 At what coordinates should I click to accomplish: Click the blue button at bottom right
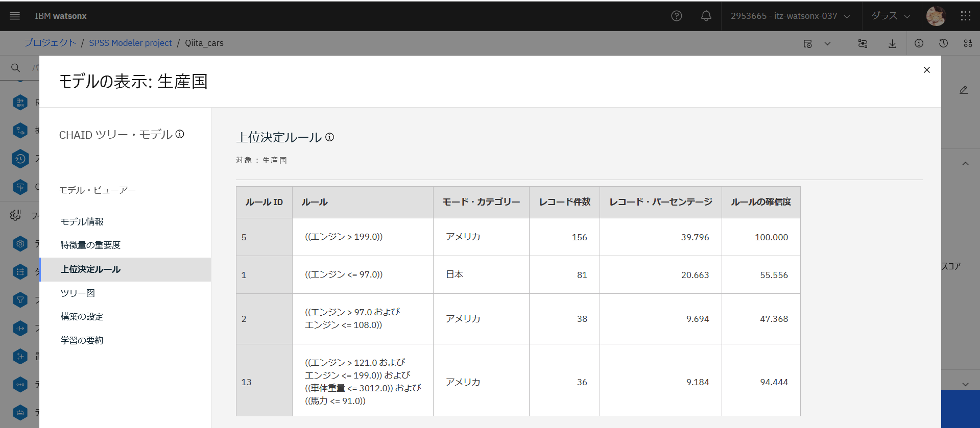click(x=960, y=409)
